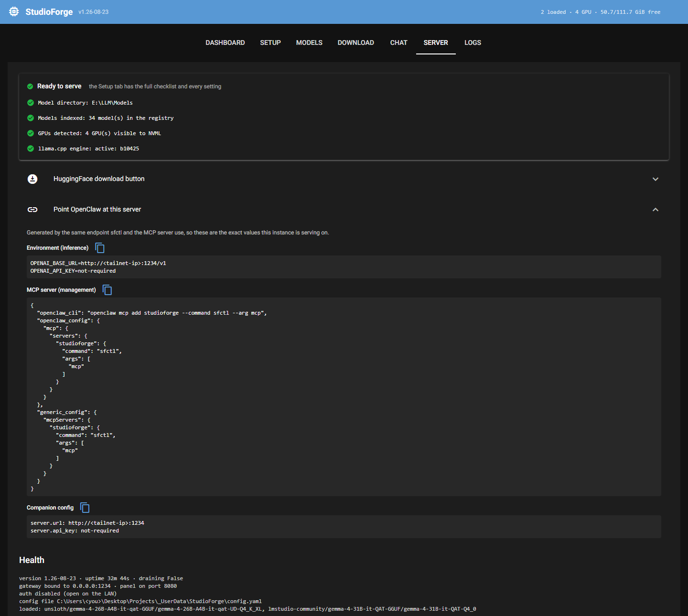Viewport: 688px width, 616px height.
Task: Click the Health heading
Action: 32,560
